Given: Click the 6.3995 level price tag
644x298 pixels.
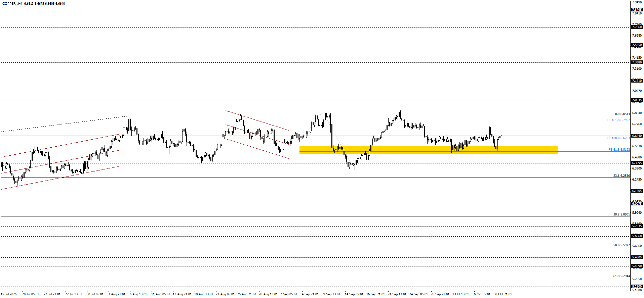Looking at the screenshot, I should pos(637,163).
